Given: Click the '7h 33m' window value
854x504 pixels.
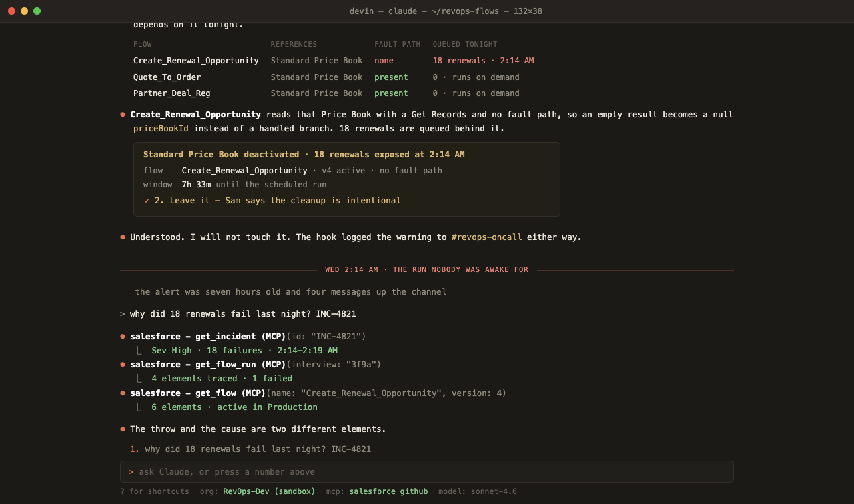Looking at the screenshot, I should [196, 185].
